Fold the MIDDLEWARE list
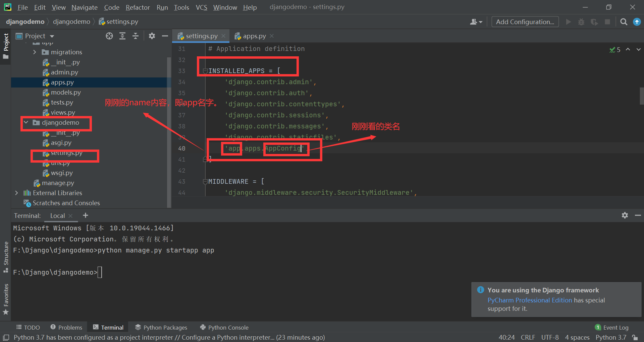 coord(205,181)
